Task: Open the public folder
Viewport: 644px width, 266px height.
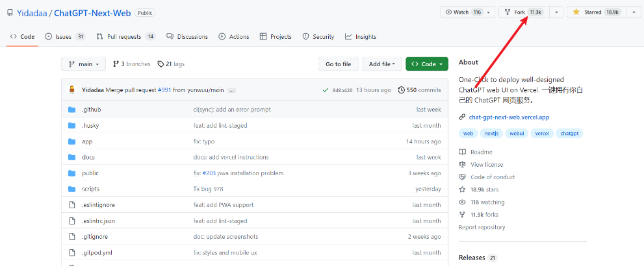Action: (x=90, y=173)
